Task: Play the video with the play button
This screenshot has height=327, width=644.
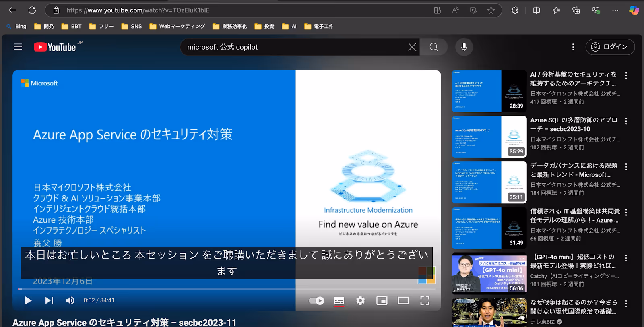Action: coord(28,300)
